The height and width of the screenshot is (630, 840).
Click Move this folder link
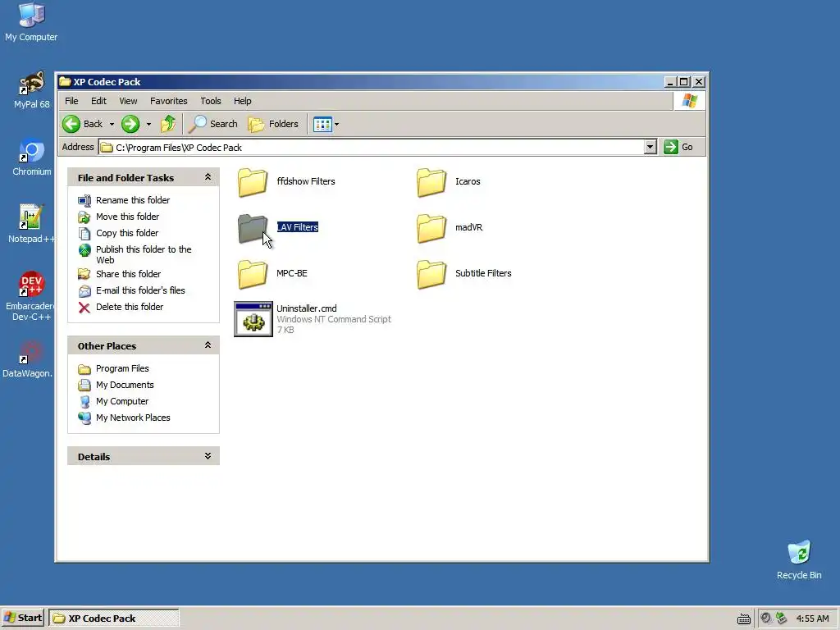pyautogui.click(x=127, y=217)
